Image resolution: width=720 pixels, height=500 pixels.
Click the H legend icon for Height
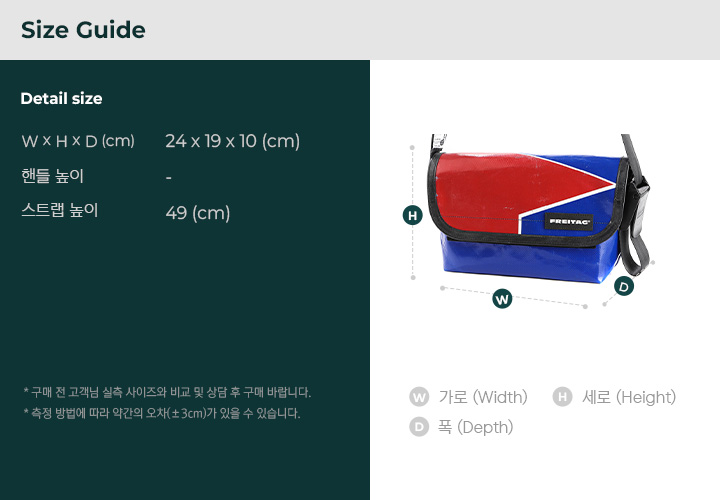pos(562,397)
